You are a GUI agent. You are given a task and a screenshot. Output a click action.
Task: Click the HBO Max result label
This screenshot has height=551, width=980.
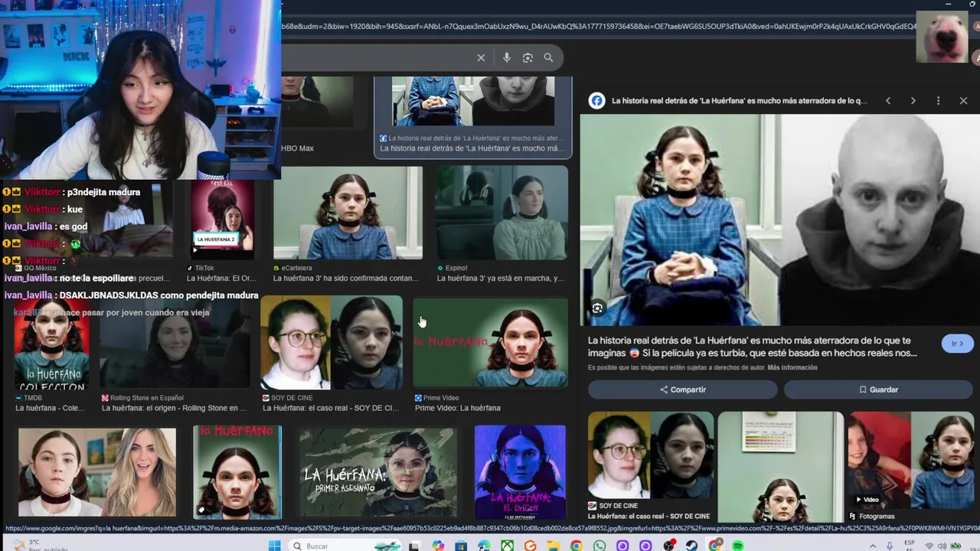click(297, 148)
